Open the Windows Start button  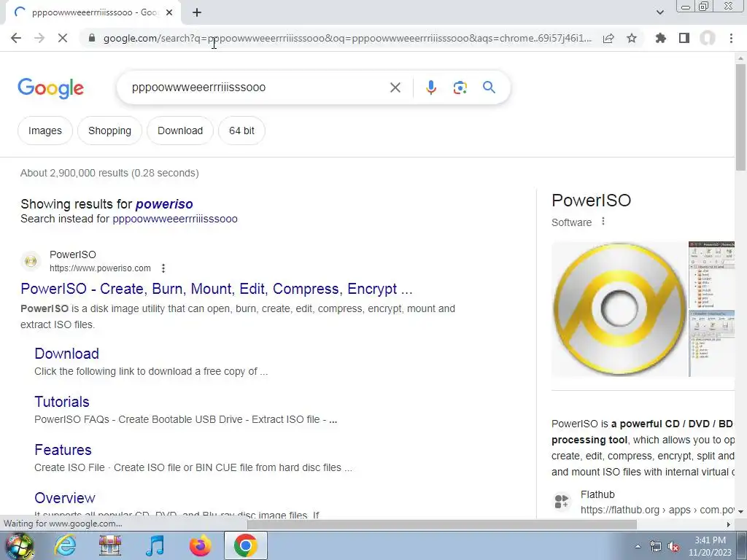[19, 545]
